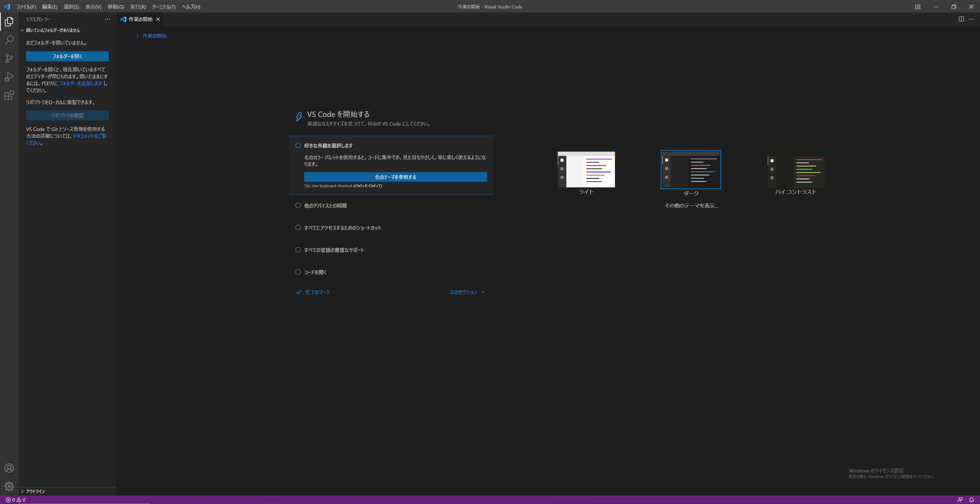The width and height of the screenshot is (980, 504).
Task: Select step すべてにアクセスするためのショートカット circle
Action: point(298,228)
